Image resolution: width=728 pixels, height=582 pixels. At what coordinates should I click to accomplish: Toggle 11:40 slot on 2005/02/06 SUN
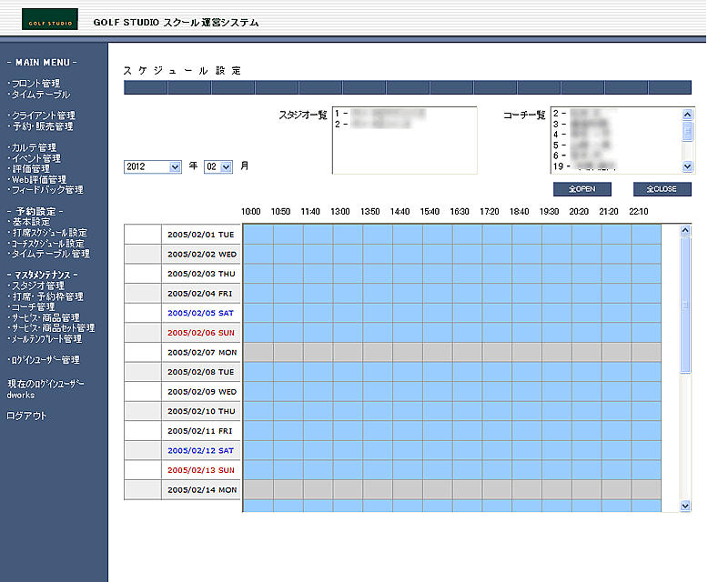(x=318, y=333)
